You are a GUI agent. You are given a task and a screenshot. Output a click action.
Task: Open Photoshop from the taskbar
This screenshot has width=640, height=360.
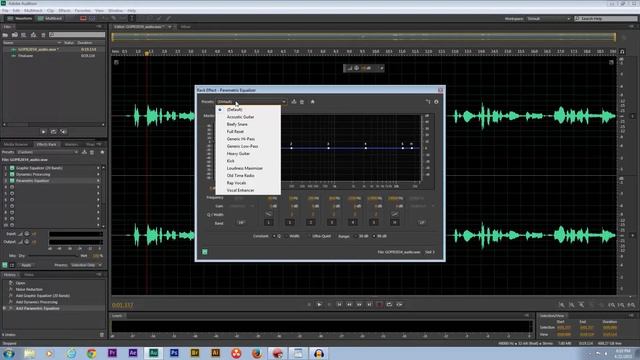174,353
